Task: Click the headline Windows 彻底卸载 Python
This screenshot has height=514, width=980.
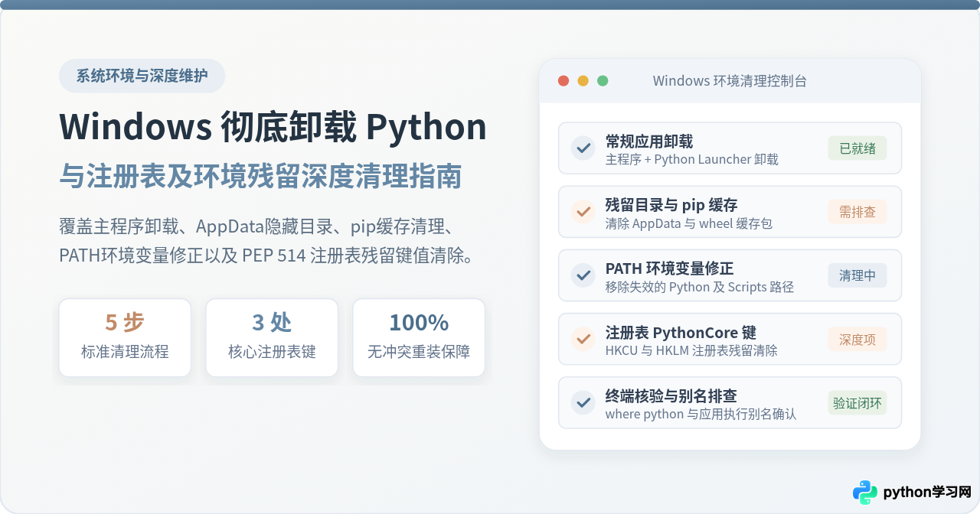Action: pos(273,127)
